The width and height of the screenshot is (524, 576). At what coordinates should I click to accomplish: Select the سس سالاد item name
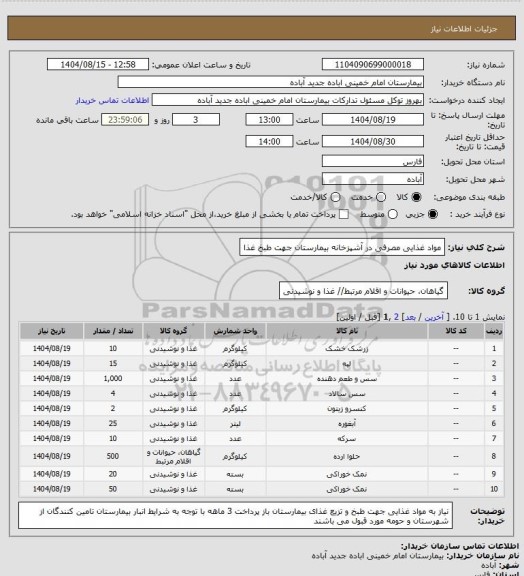[347, 394]
